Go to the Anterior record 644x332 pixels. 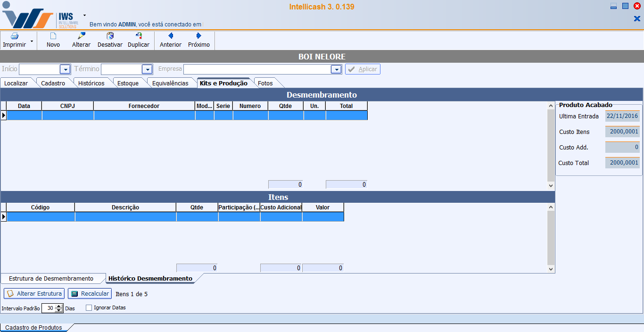171,36
